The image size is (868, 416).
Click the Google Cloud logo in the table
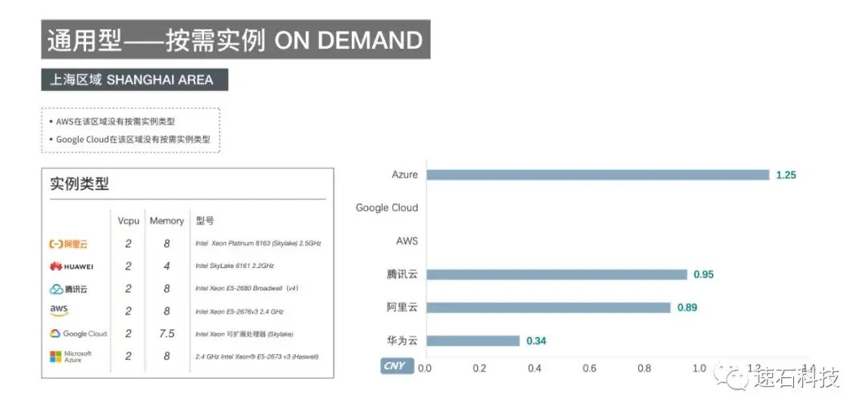coord(78,333)
